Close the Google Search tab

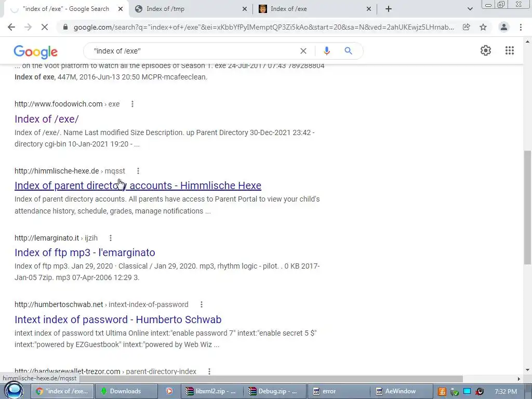pos(121,9)
